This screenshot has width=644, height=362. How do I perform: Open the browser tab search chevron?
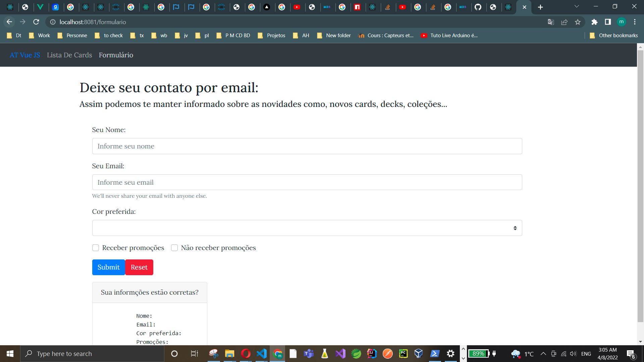pos(577,6)
